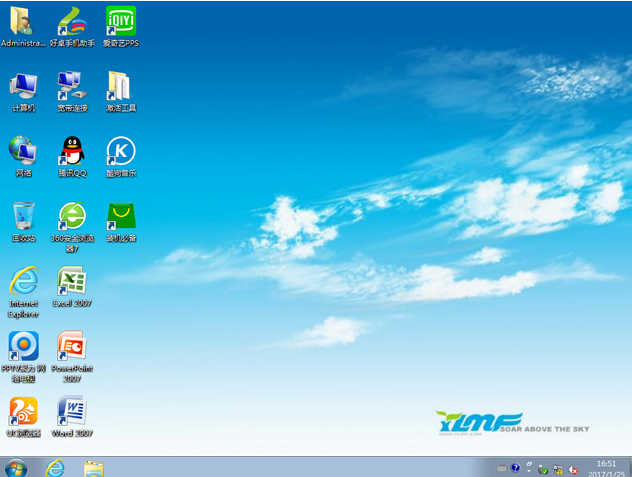Click the Internet Explorer desktop shortcut
Screen dimensions: 632x477
click(x=23, y=281)
